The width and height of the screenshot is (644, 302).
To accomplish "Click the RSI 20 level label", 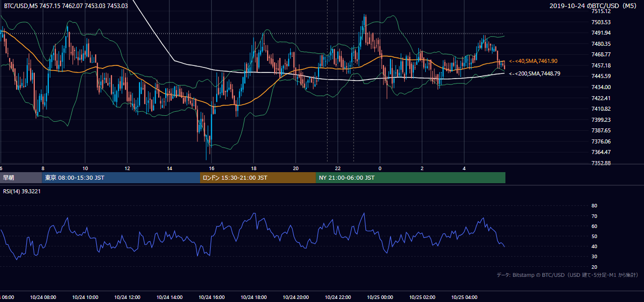I will coord(594,267).
